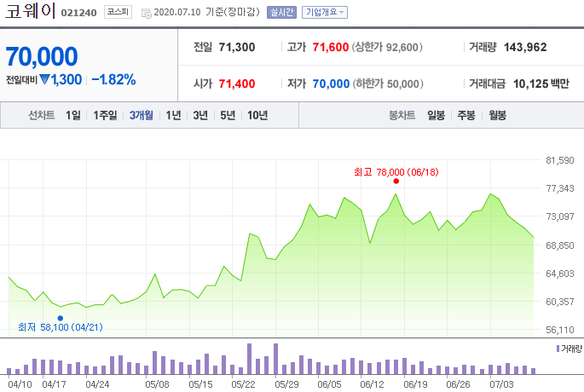Click the 고가 value 71,600
Viewport: 584px width, 392px height.
tap(330, 47)
